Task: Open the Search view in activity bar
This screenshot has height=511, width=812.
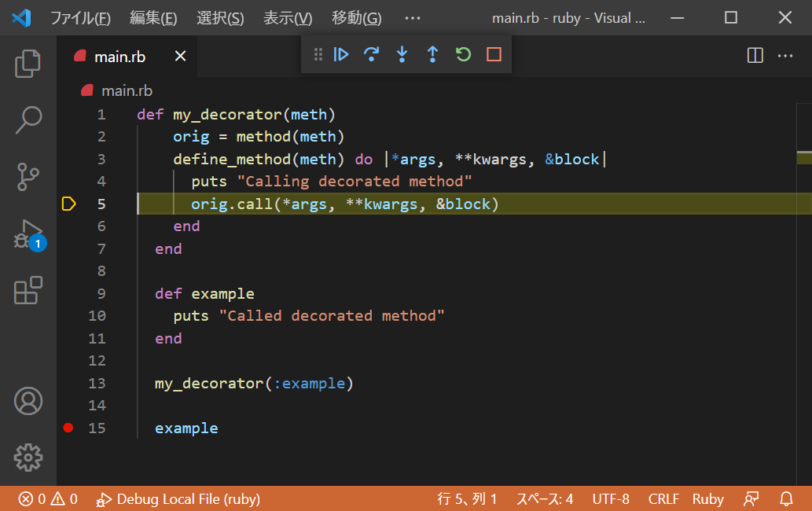Action: click(28, 120)
